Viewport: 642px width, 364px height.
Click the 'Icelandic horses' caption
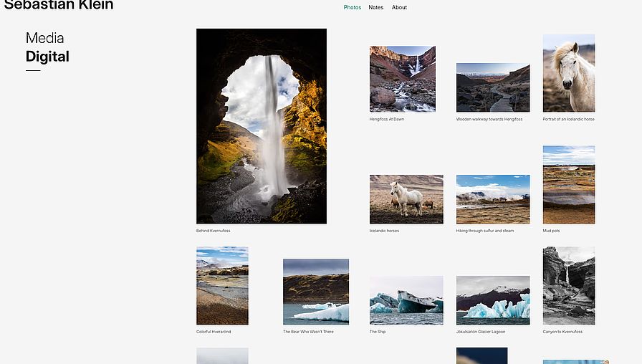384,231
